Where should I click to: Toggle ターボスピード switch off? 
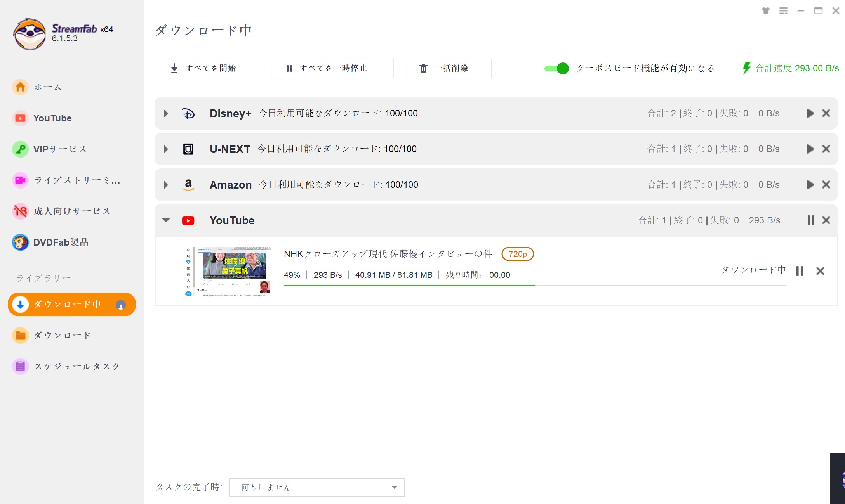coord(556,68)
